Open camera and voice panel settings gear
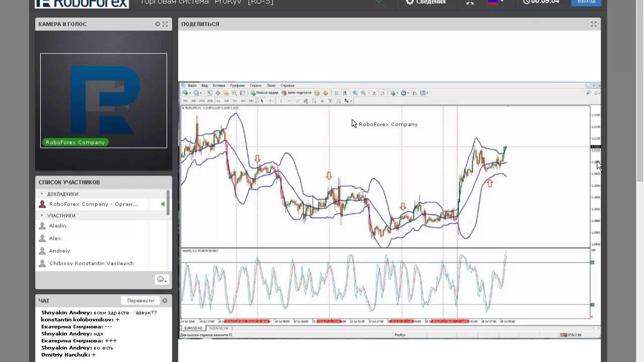 coord(157,24)
